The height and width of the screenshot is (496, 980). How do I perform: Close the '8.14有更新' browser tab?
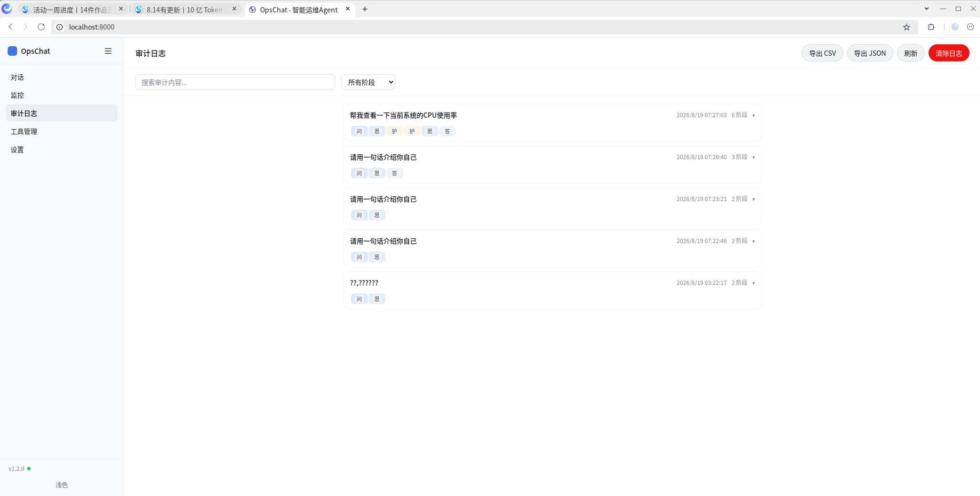click(234, 9)
